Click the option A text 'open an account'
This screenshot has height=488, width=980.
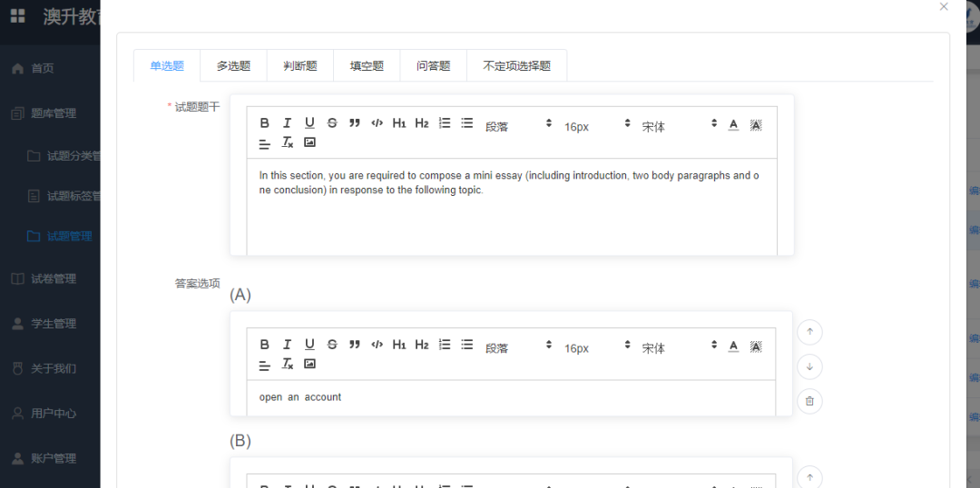pos(300,396)
